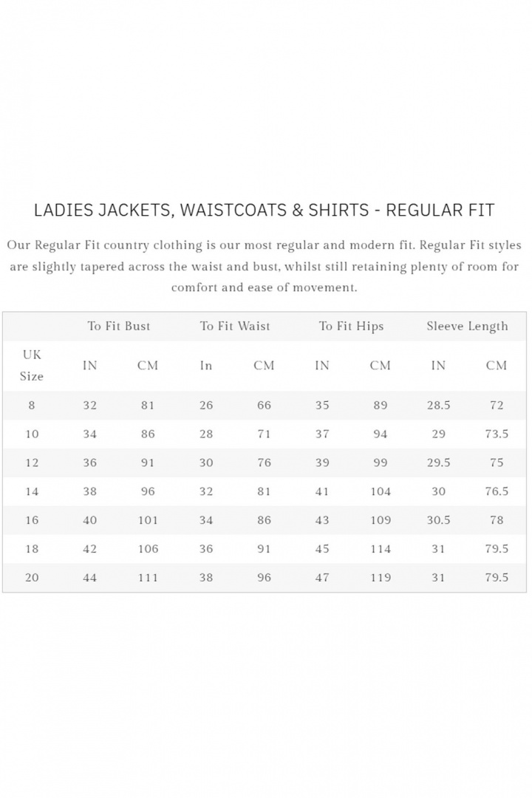Click the size chart heading text
Viewport: 532px width, 798px height.
coord(264,210)
